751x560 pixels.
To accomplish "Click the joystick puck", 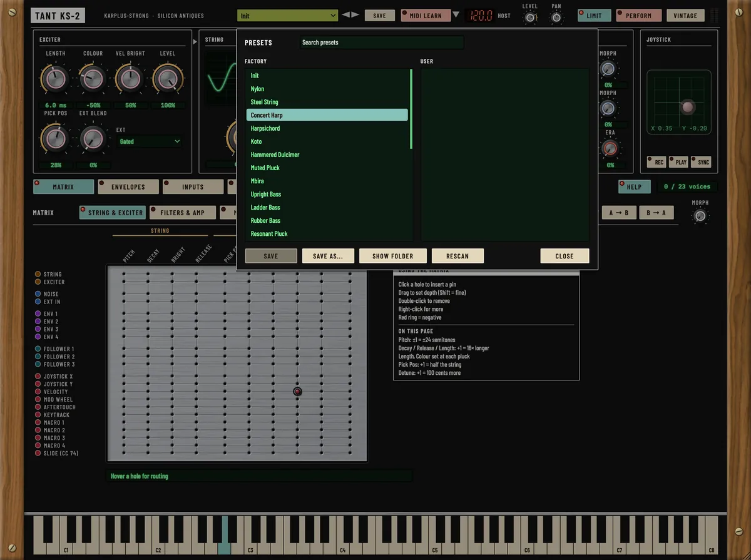I will pos(688,107).
